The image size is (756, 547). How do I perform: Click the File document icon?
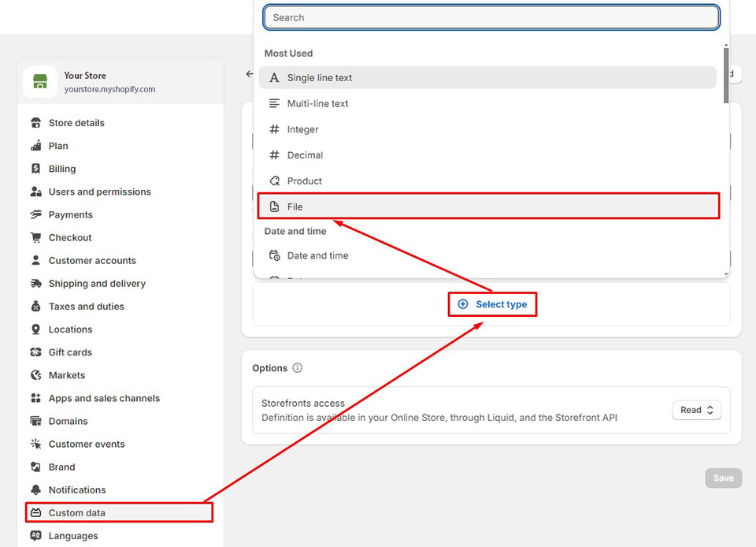[274, 207]
